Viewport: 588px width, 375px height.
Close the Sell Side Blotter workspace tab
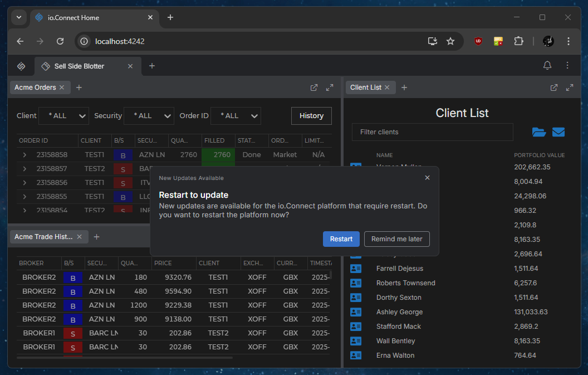[x=130, y=66]
